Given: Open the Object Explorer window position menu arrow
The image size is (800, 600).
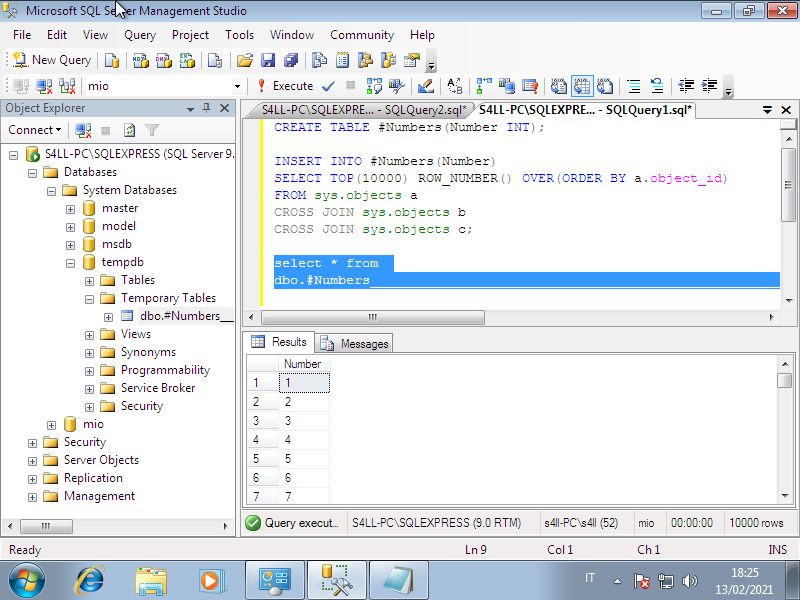Looking at the screenshot, I should pyautogui.click(x=190, y=109).
